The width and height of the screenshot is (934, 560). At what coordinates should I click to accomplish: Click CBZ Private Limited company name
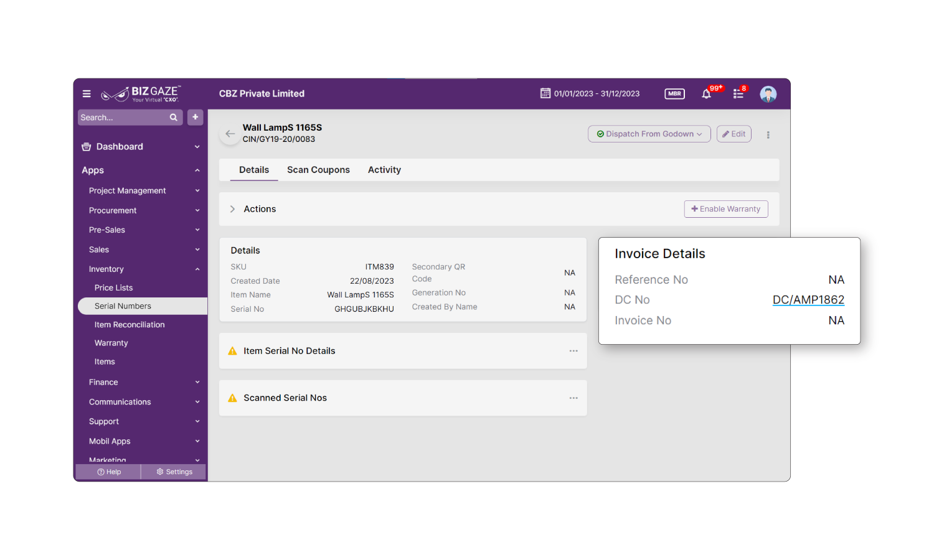(x=262, y=94)
